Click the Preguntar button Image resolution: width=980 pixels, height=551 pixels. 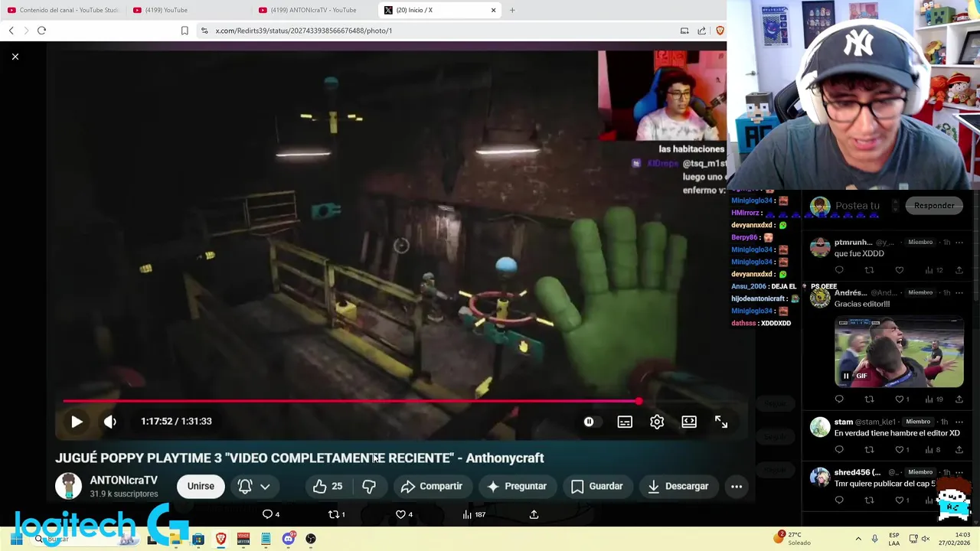[516, 486]
